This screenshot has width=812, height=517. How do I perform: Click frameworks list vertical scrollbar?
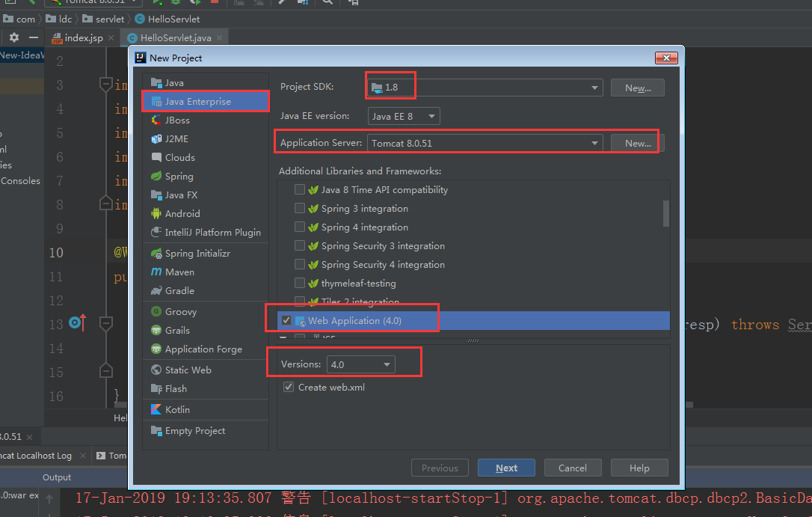pyautogui.click(x=666, y=213)
